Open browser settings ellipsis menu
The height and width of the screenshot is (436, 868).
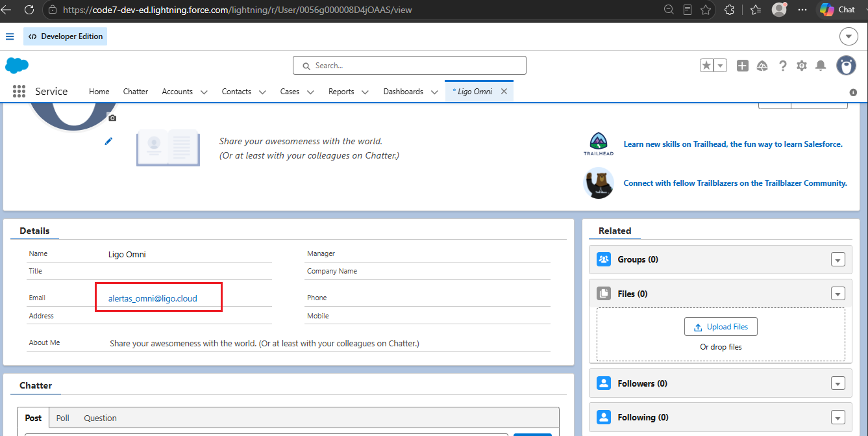[802, 10]
